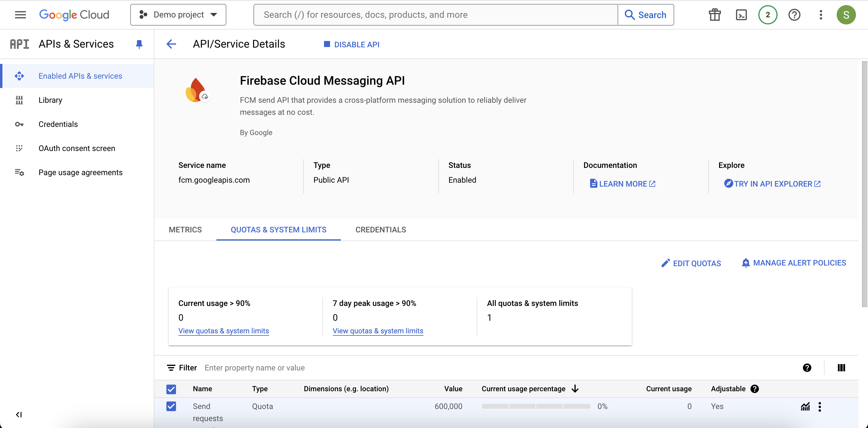Toggle the pin icon for APIs & Services
The height and width of the screenshot is (428, 868).
(139, 44)
